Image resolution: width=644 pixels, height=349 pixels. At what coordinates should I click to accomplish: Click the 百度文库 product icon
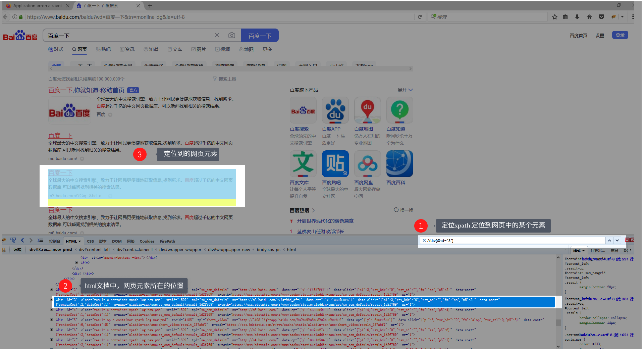click(303, 163)
